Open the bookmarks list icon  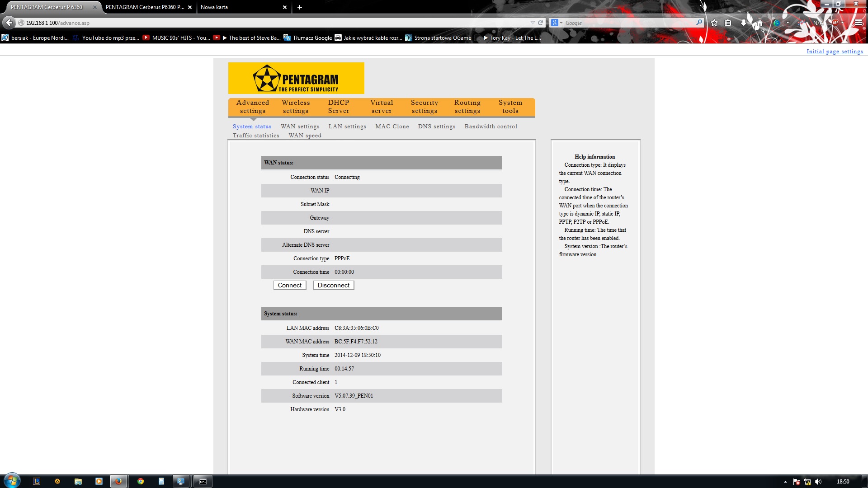[728, 23]
